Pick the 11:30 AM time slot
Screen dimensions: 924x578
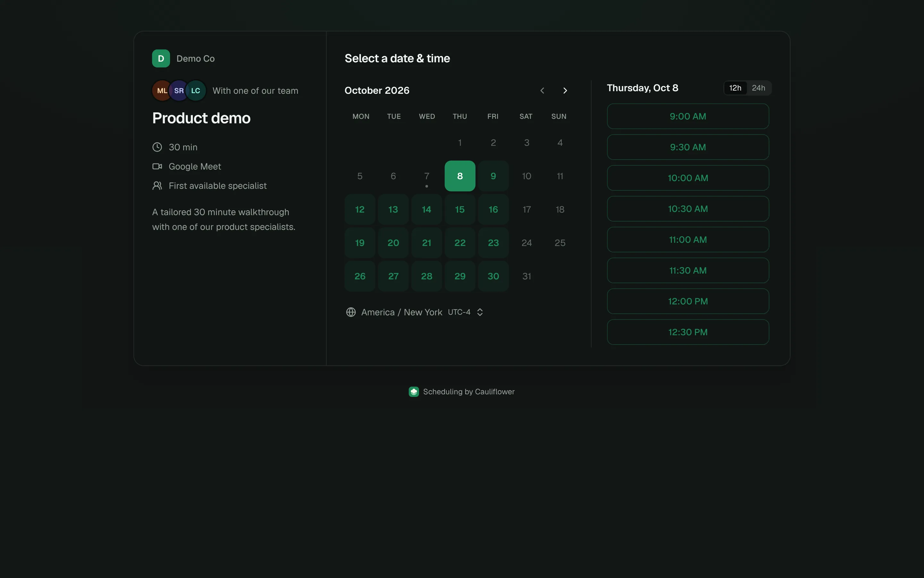688,271
